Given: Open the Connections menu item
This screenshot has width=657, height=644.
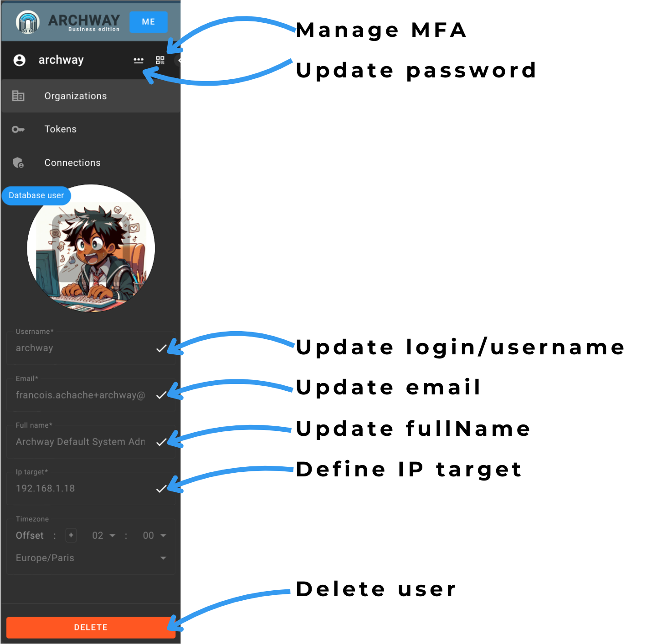Looking at the screenshot, I should (x=91, y=163).
